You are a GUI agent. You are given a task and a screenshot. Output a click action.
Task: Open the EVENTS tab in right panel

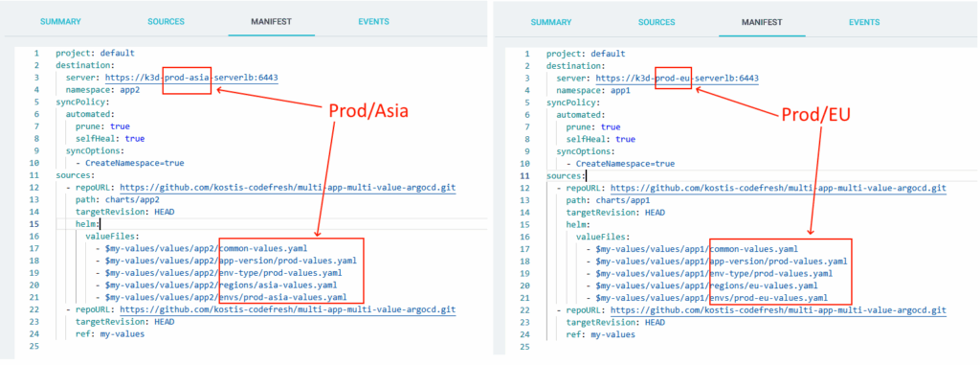pos(864,22)
